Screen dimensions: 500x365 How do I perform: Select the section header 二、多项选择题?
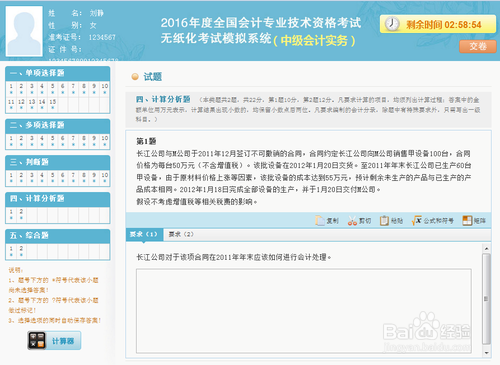(58, 126)
